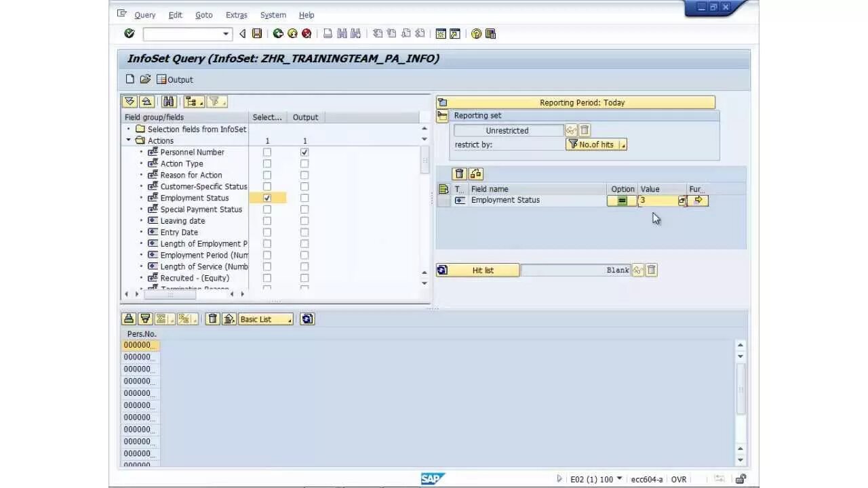Viewport: 868px width, 488px height.
Task: Tick the Reason for Action output checkbox
Action: [304, 175]
